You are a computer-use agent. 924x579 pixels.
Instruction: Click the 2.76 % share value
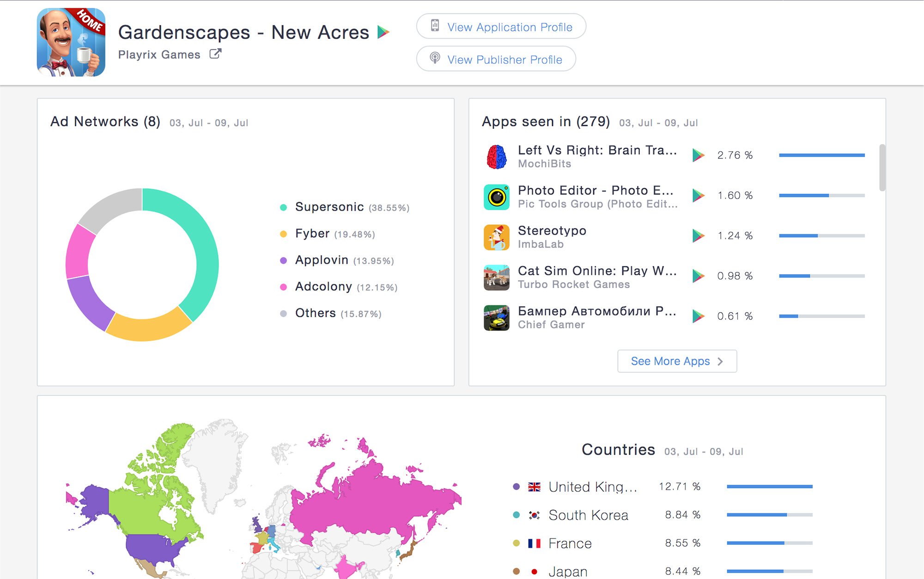[735, 155]
